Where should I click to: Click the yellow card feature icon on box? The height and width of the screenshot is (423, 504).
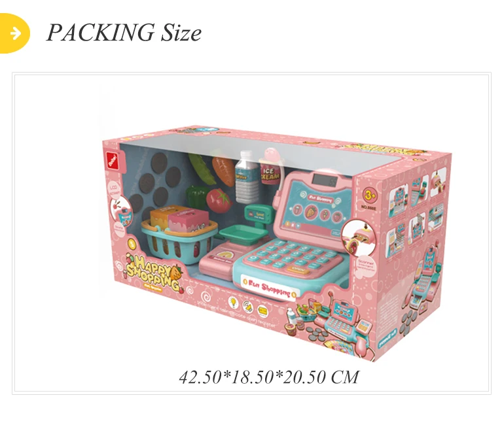tap(263, 310)
